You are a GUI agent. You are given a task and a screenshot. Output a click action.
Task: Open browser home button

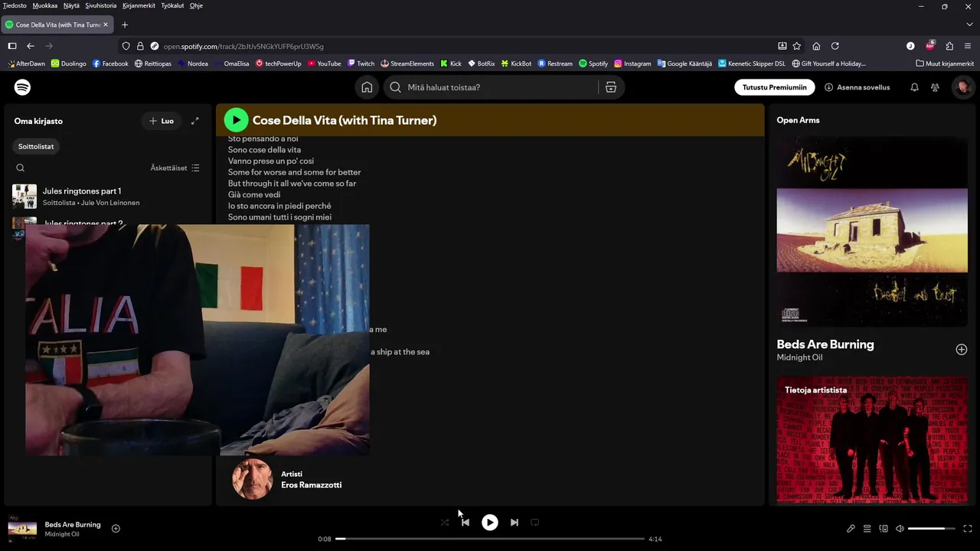(x=816, y=46)
